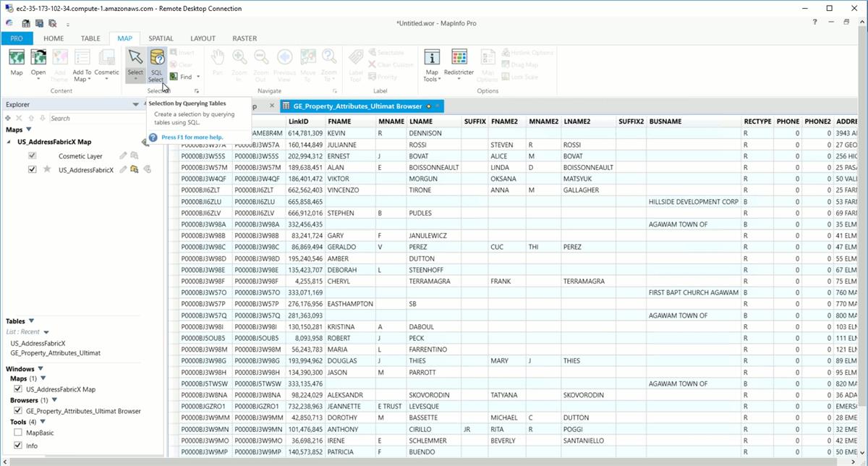Viewport: 868px width, 466px height.
Task: Collapse US_AddressFabricX Map tree node
Action: [10, 142]
